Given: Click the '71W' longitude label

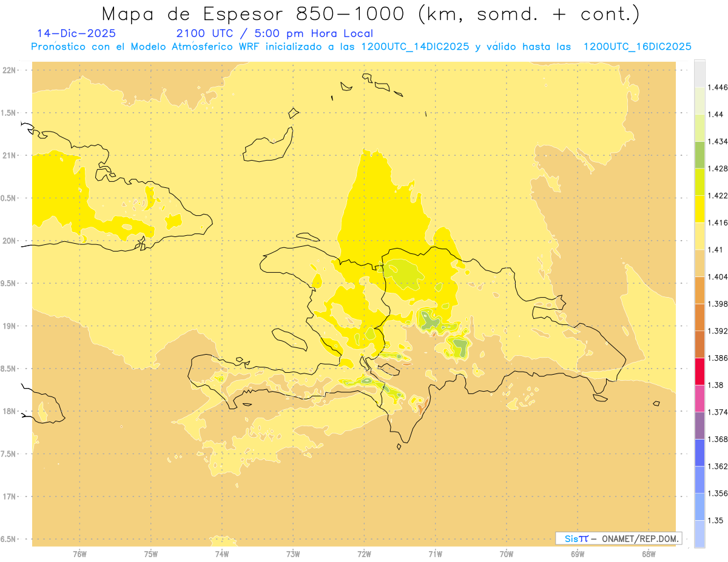Looking at the screenshot, I should (435, 554).
